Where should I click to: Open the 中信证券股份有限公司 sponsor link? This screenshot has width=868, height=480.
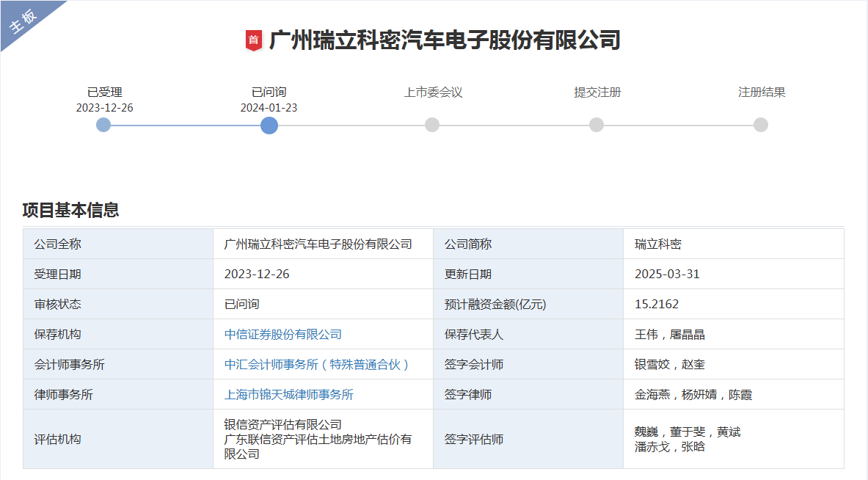tap(282, 335)
